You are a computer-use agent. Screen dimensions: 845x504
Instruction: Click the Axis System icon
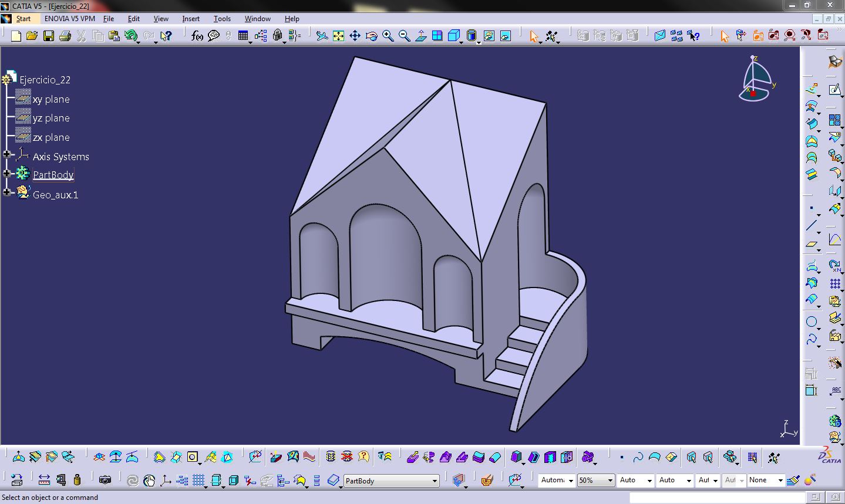point(166,481)
